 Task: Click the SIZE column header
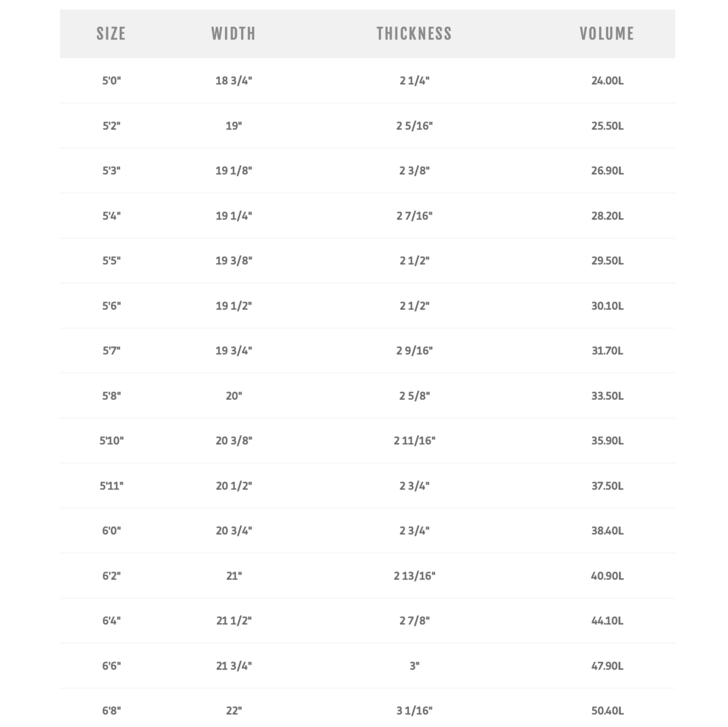[111, 34]
